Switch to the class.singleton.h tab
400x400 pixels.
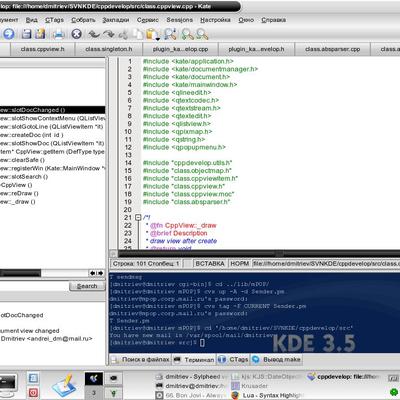click(x=109, y=49)
